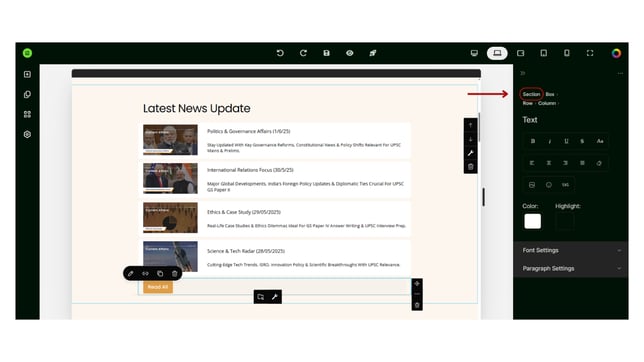Click the pencil edit icon on floating toolbar
The image size is (644, 362).
click(x=131, y=273)
